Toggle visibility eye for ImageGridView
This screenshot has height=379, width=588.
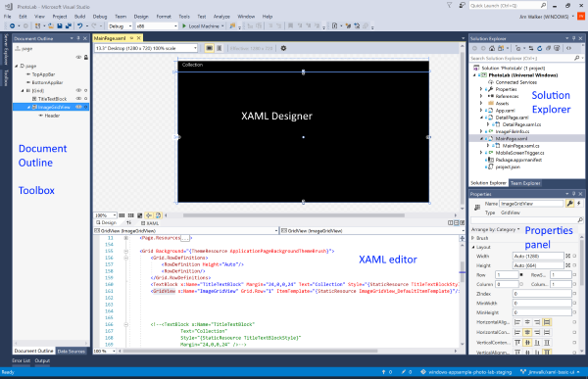(x=78, y=107)
